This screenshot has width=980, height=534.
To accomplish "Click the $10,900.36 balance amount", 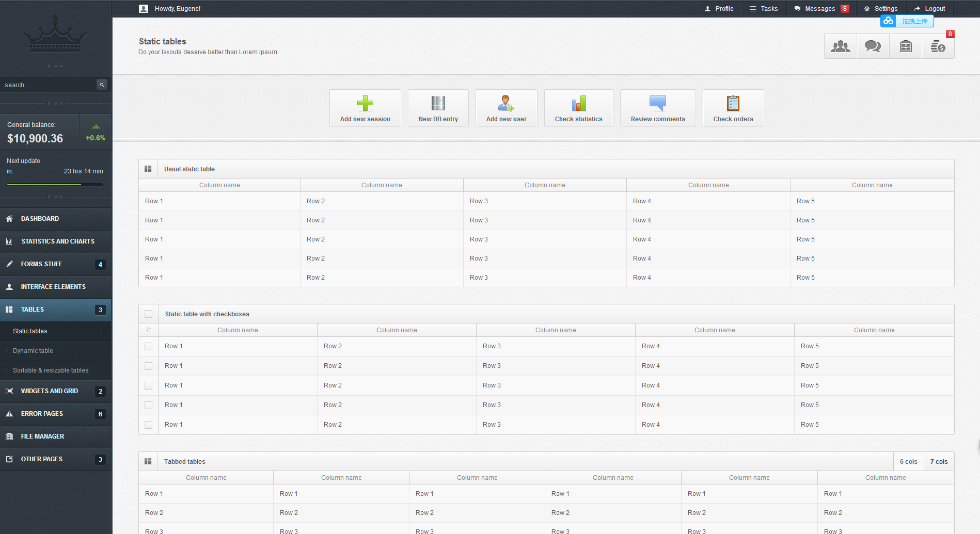I will click(x=35, y=138).
